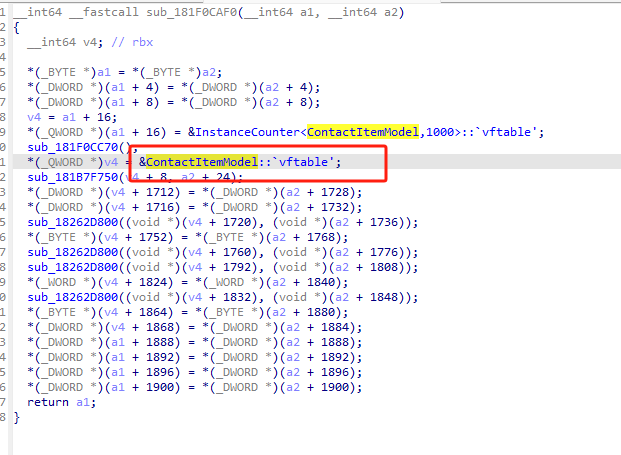This screenshot has width=621, height=455.
Task: Click the number 16 in v4 = a1 + 16
Action: pos(104,117)
